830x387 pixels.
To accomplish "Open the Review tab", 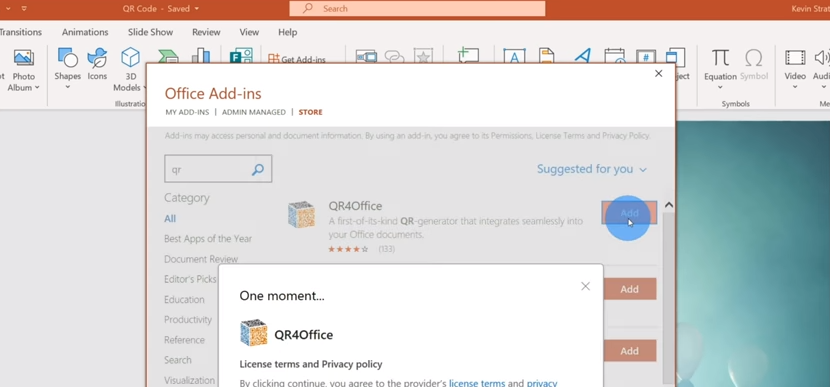I will pos(206,32).
